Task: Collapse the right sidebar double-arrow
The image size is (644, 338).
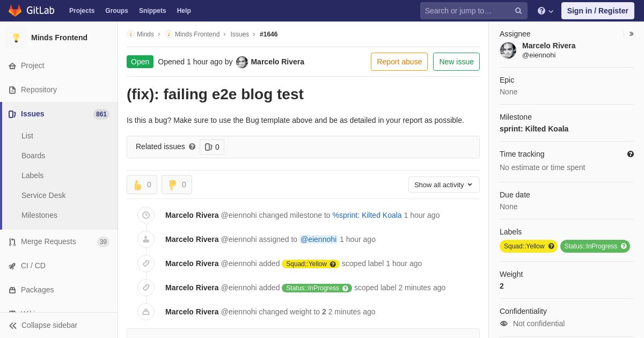Action: click(x=631, y=34)
